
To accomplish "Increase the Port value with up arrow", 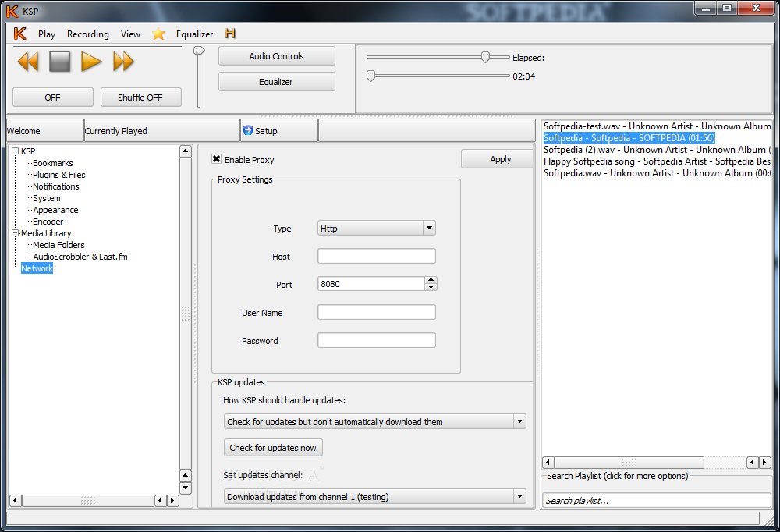I will [x=431, y=280].
